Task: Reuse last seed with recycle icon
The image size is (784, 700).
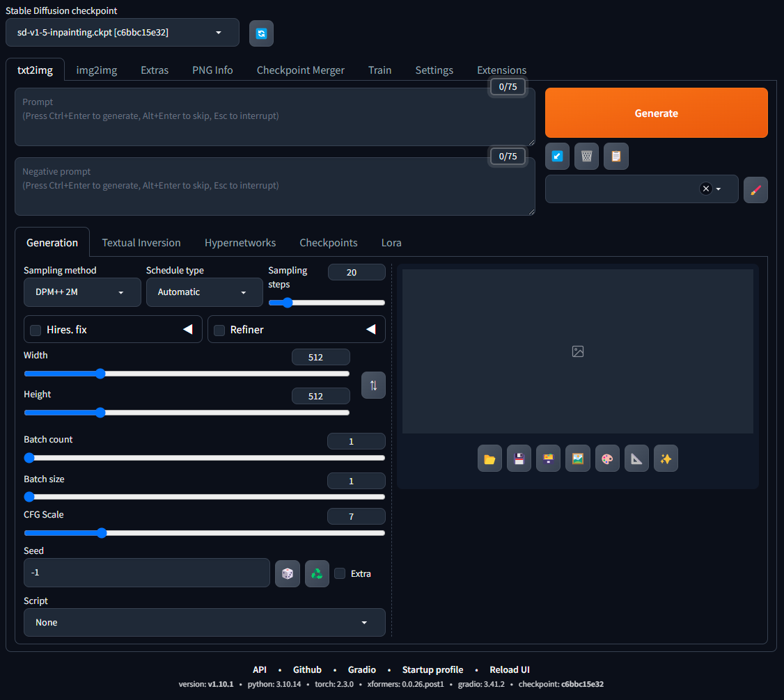Action: pyautogui.click(x=317, y=573)
